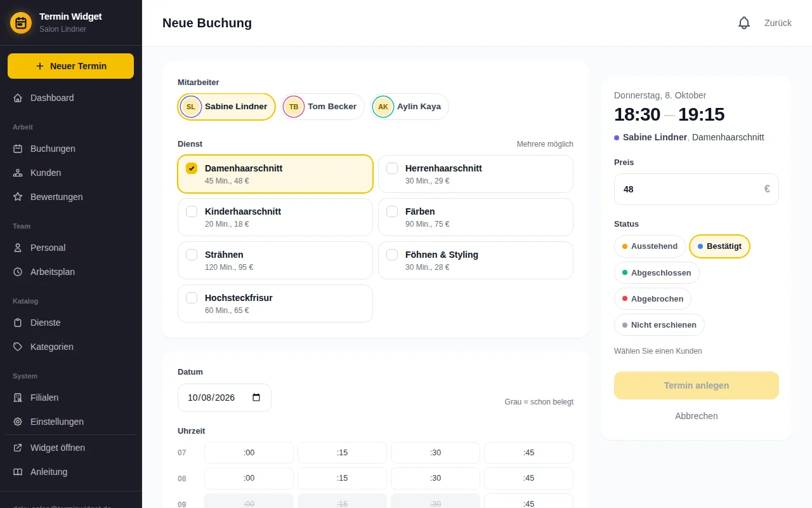The image size is (812, 508).
Task: Select the Nicht erschienen status
Action: (659, 324)
